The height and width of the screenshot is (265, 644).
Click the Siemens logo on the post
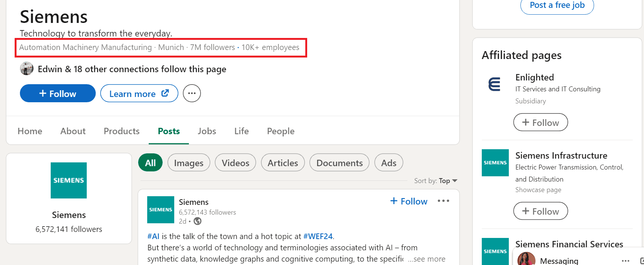point(161,210)
